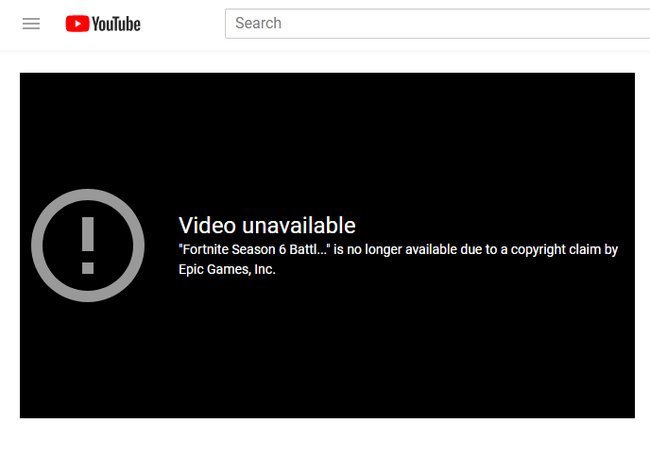Open the hamburger guide menu
The height and width of the screenshot is (457, 650).
pyautogui.click(x=31, y=24)
